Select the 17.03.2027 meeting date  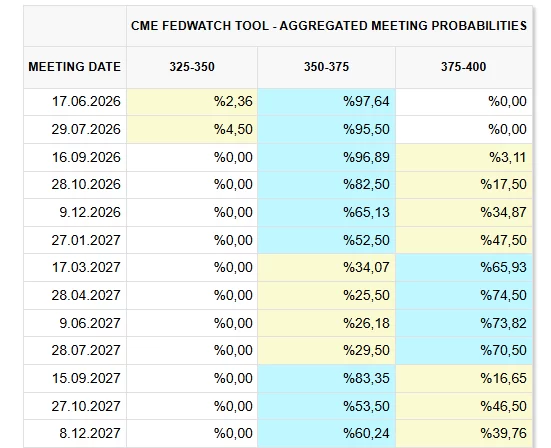click(x=75, y=268)
